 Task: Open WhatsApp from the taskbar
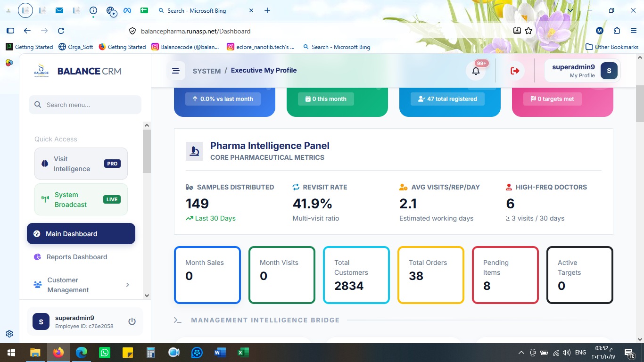pos(105,352)
